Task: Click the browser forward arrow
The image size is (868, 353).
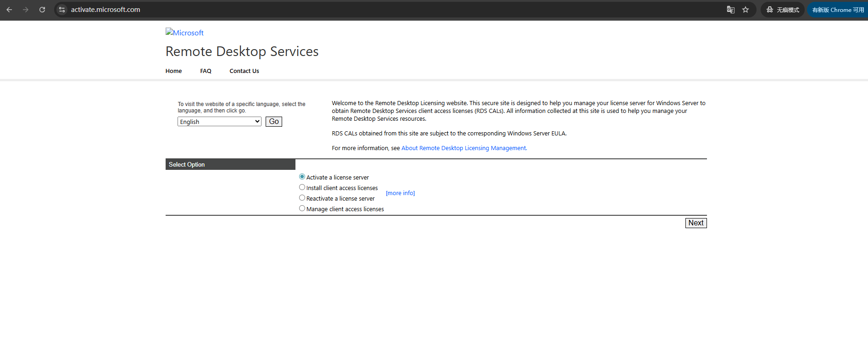Action: click(26, 10)
